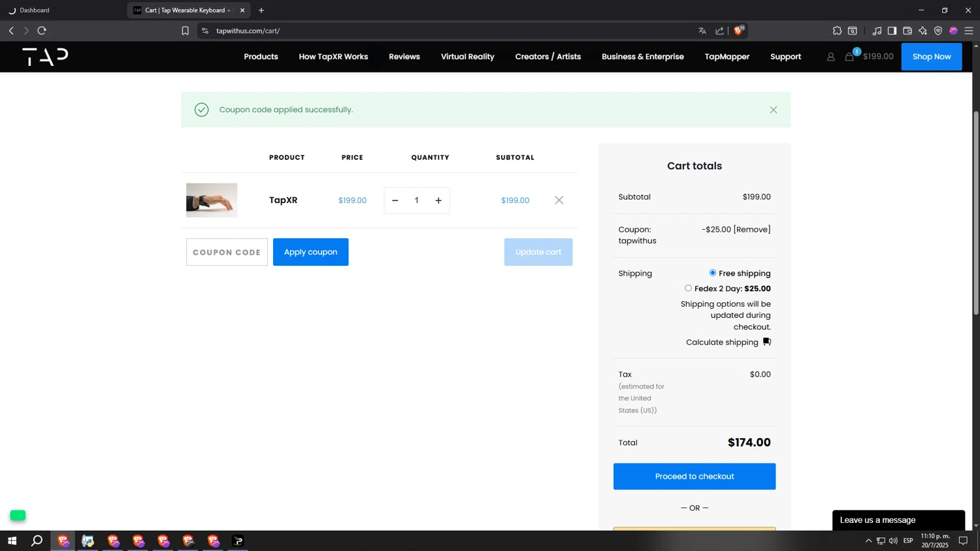This screenshot has height=551, width=980.
Task: Open a new browser tab
Action: tap(261, 10)
